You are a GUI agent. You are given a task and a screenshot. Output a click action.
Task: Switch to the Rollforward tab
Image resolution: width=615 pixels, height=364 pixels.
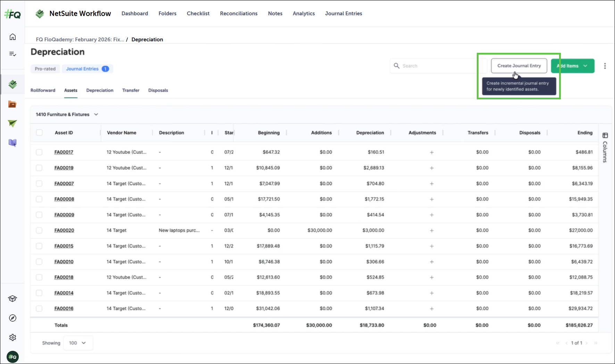[x=43, y=90]
